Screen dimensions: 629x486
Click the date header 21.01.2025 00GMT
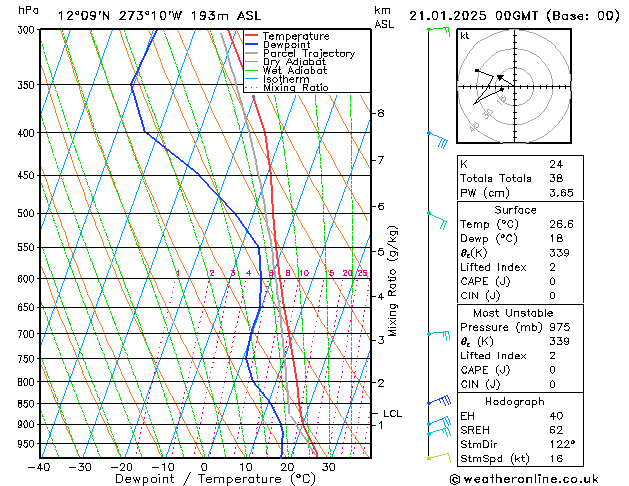[x=473, y=16]
